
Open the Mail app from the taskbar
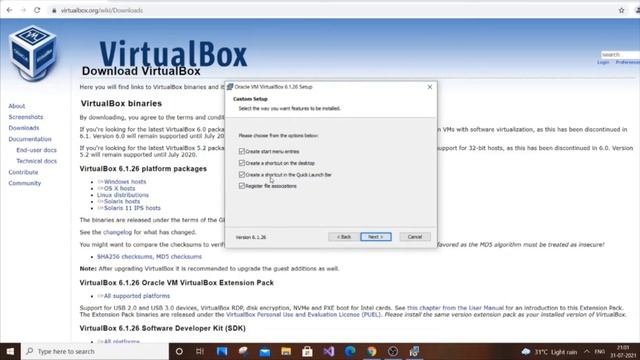264,351
